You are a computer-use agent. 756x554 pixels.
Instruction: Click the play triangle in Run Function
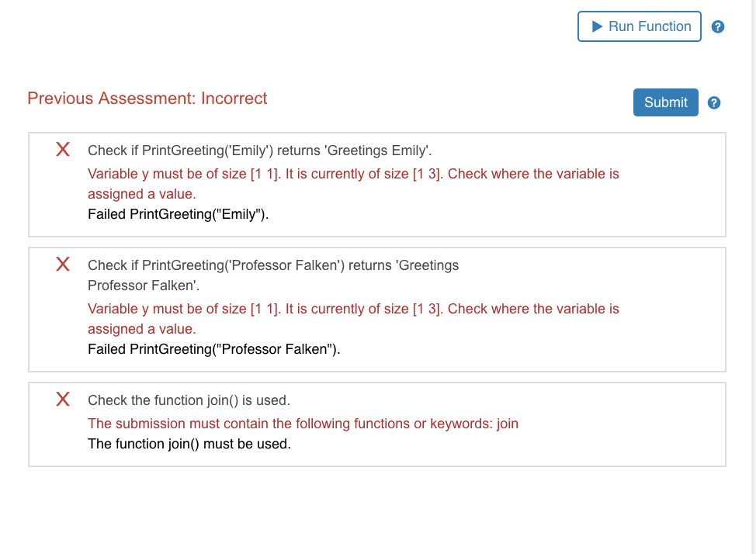point(597,26)
